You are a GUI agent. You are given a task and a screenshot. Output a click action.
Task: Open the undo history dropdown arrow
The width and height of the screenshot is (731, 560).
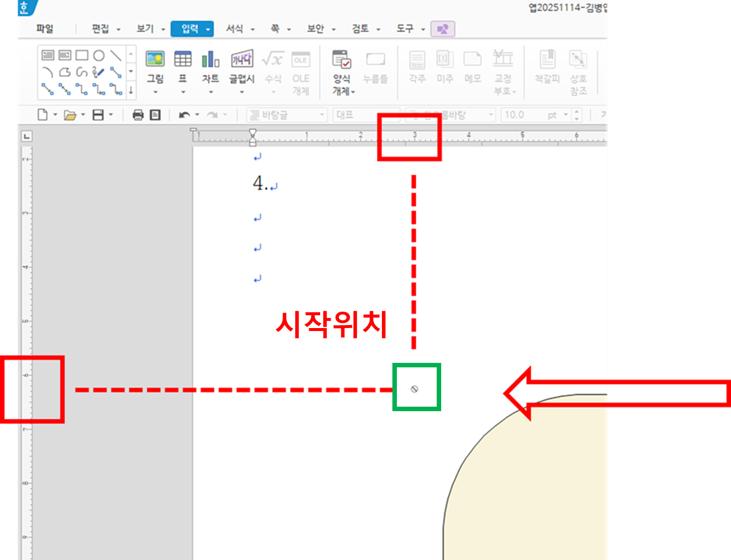(197, 115)
